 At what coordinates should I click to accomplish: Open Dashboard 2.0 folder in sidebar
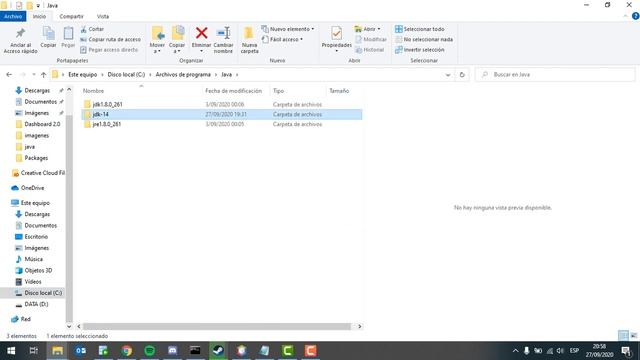click(x=42, y=124)
